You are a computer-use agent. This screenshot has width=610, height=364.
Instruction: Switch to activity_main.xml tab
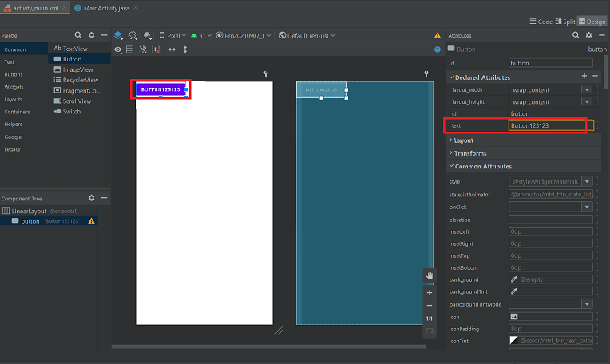click(x=35, y=8)
